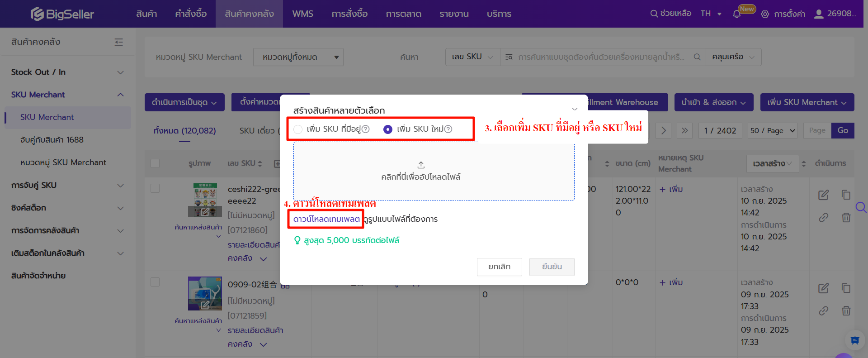Expand Stock Out / In sidebar section
This screenshot has width=868, height=358.
120,72
